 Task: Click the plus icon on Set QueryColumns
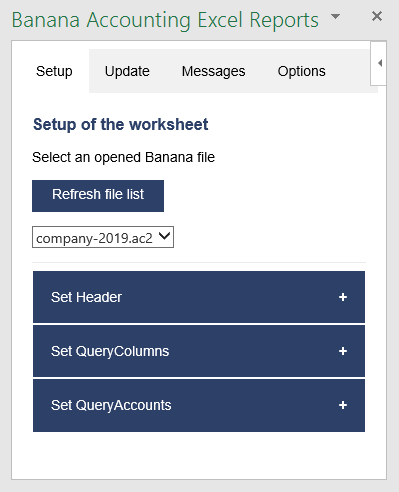pos(343,351)
